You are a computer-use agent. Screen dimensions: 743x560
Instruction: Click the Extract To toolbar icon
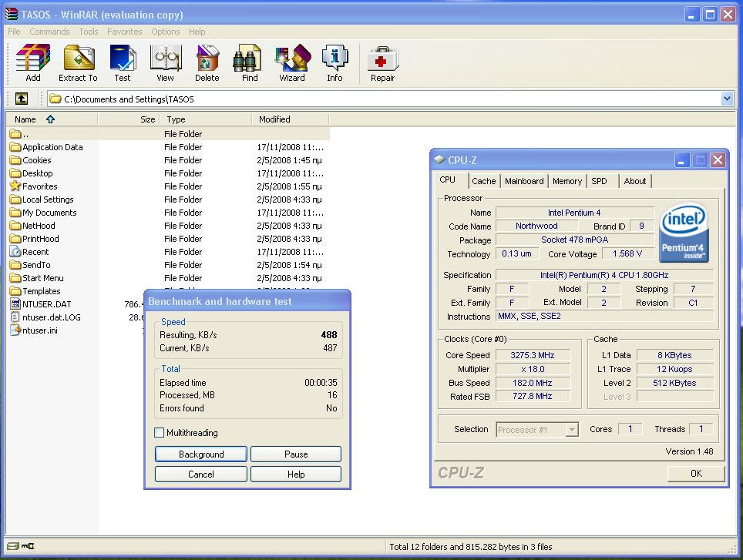click(79, 58)
